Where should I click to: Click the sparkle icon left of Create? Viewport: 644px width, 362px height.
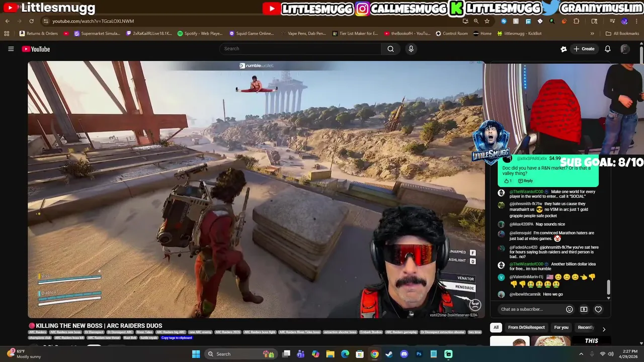point(563,49)
